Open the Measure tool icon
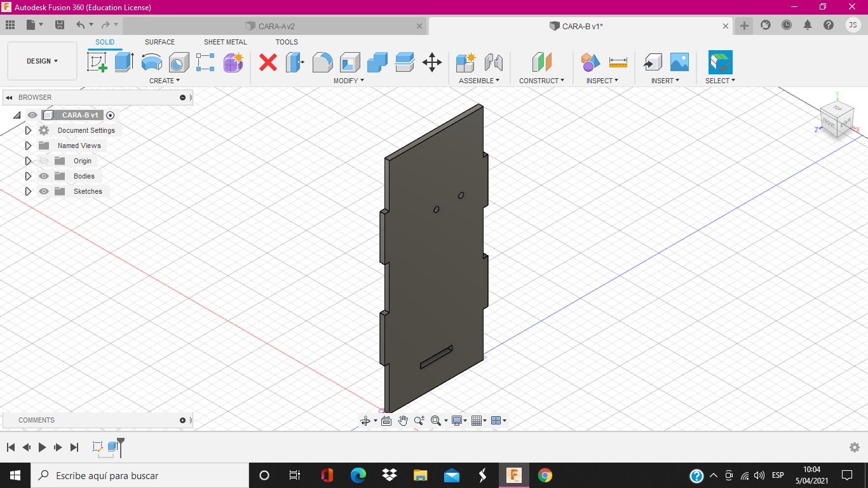 (x=618, y=62)
